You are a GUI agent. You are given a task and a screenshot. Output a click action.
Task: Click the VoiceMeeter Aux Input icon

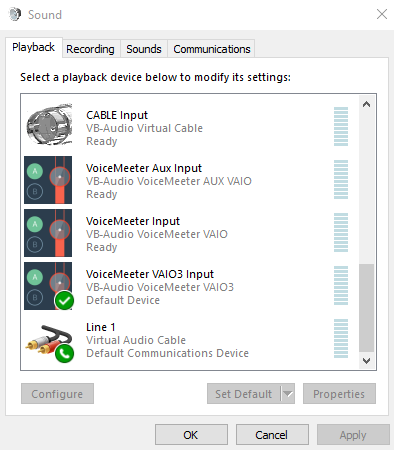tap(48, 180)
